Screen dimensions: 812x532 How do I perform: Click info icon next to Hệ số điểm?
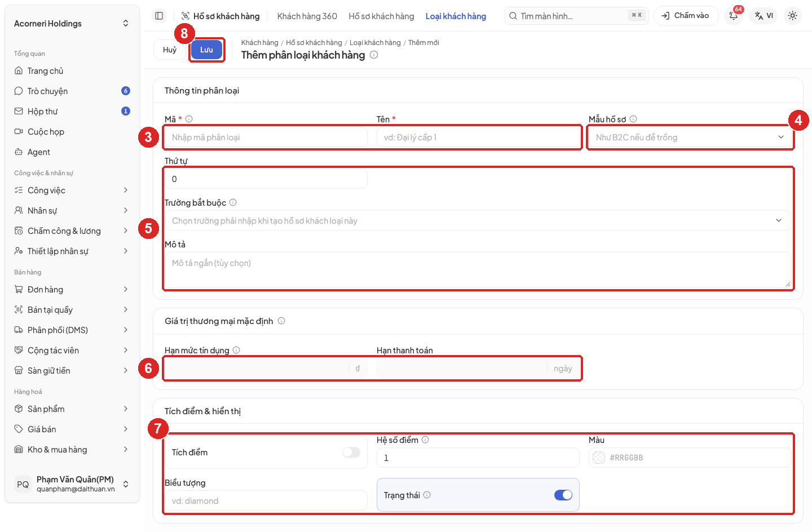point(425,440)
